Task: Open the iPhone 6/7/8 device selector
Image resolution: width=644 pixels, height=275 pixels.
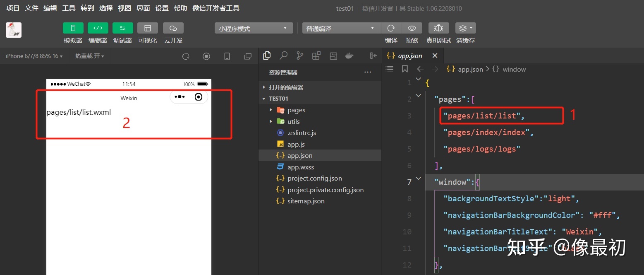Action: coord(34,56)
